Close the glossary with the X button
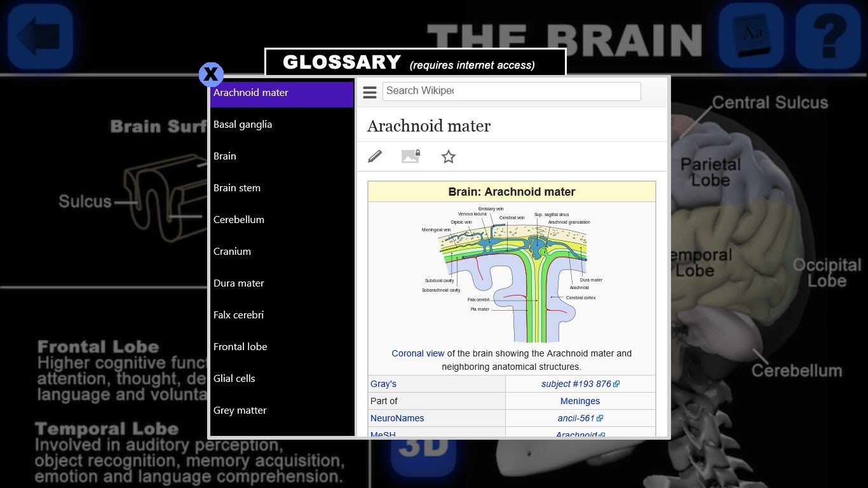The height and width of the screenshot is (488, 868). (x=211, y=75)
